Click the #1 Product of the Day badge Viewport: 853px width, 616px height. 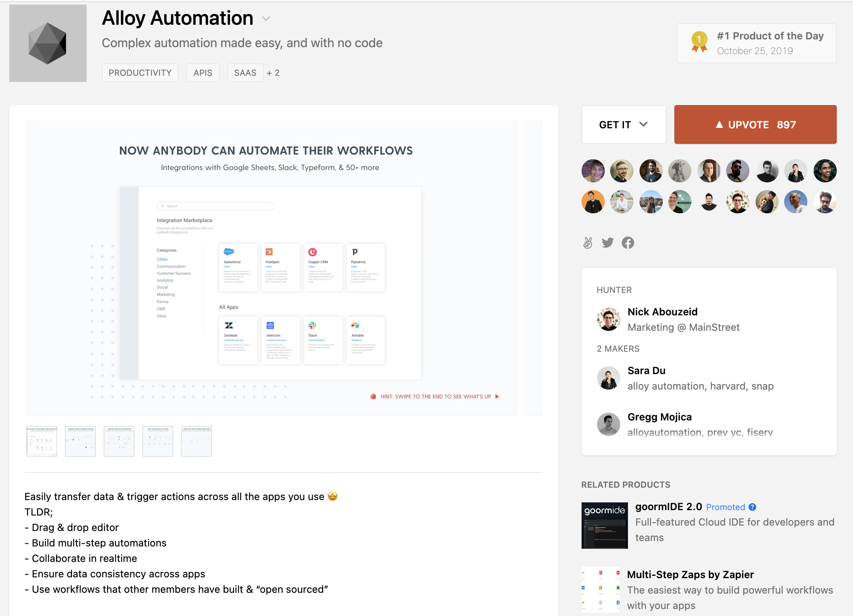pyautogui.click(x=756, y=43)
